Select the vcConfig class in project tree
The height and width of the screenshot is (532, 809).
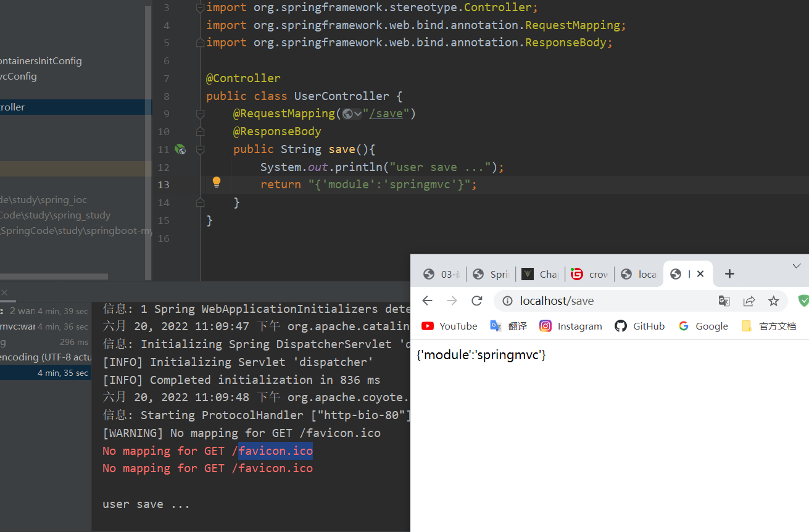click(x=19, y=76)
